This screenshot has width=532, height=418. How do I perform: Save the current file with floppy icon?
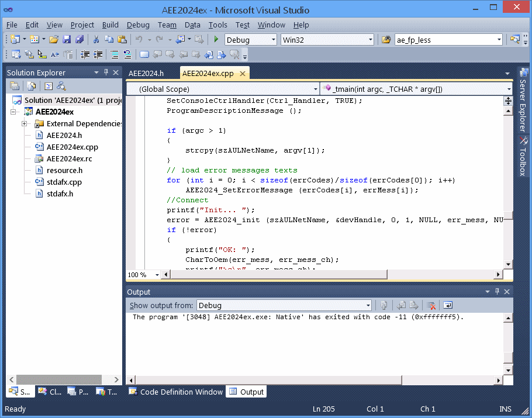[67, 39]
